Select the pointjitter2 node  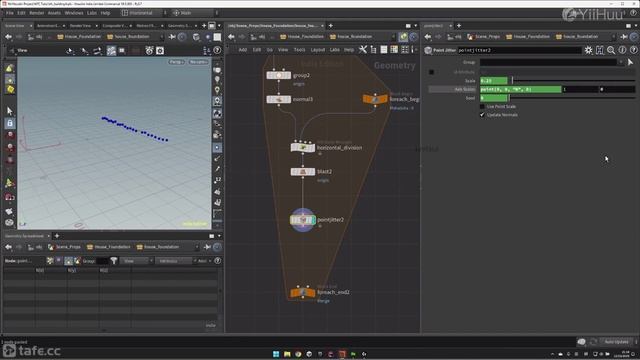point(302,220)
